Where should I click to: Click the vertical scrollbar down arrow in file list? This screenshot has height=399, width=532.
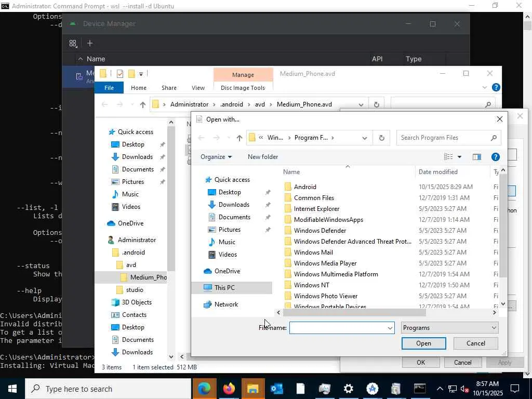coord(503,304)
